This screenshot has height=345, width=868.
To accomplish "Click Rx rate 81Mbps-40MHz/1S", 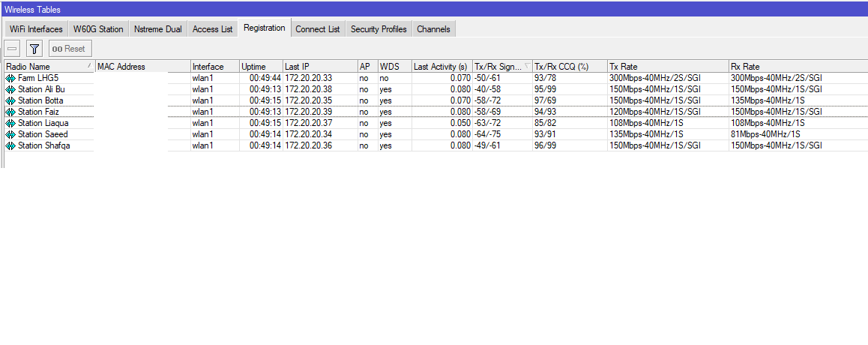I will tap(765, 134).
